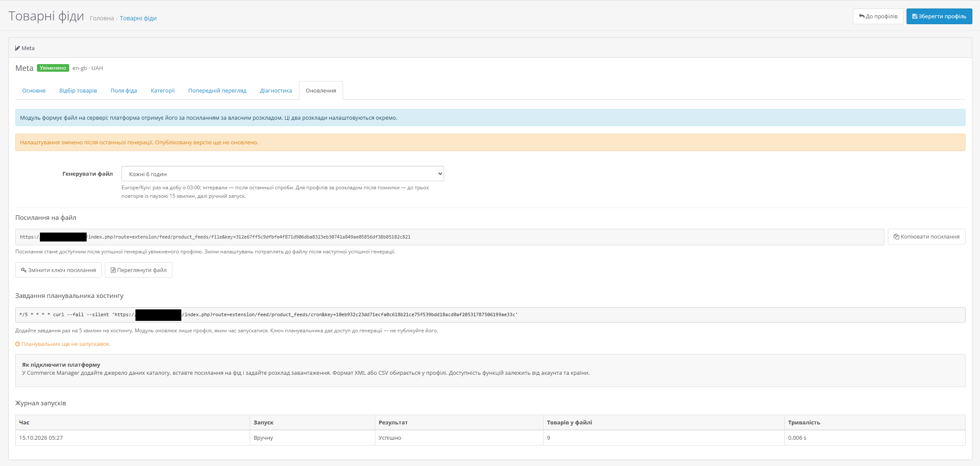Viewport: 980px width, 466px height.
Task: Select the Категорії tab
Action: click(163, 90)
